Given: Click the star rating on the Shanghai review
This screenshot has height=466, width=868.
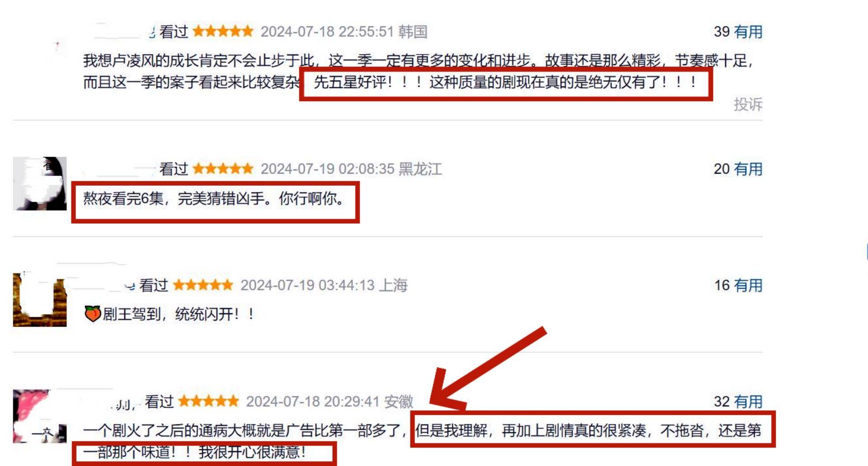Looking at the screenshot, I should coord(203,285).
